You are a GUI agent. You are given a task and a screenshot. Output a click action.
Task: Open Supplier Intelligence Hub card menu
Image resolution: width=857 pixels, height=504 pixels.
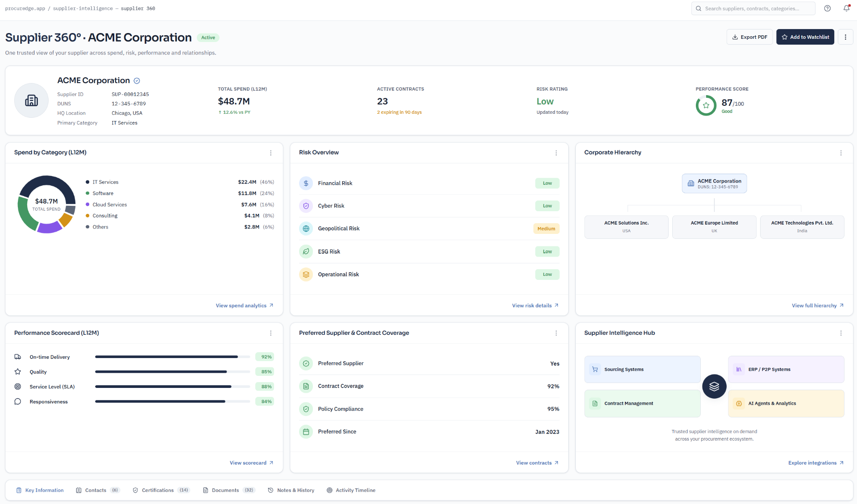(x=841, y=333)
